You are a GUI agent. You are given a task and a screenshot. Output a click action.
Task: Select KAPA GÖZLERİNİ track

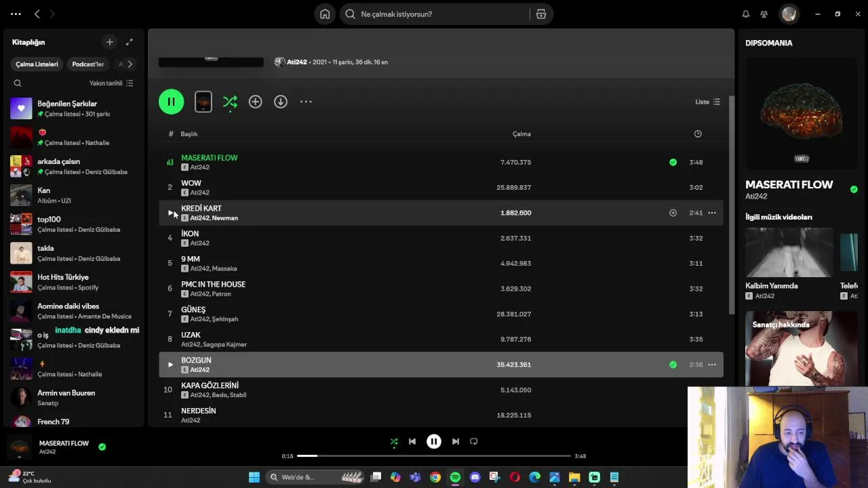[441, 390]
